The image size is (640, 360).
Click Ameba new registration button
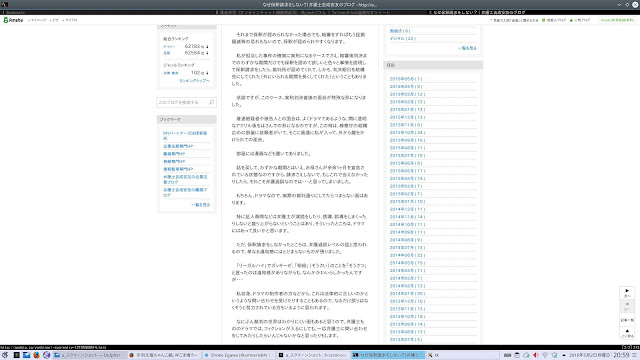(617, 20)
